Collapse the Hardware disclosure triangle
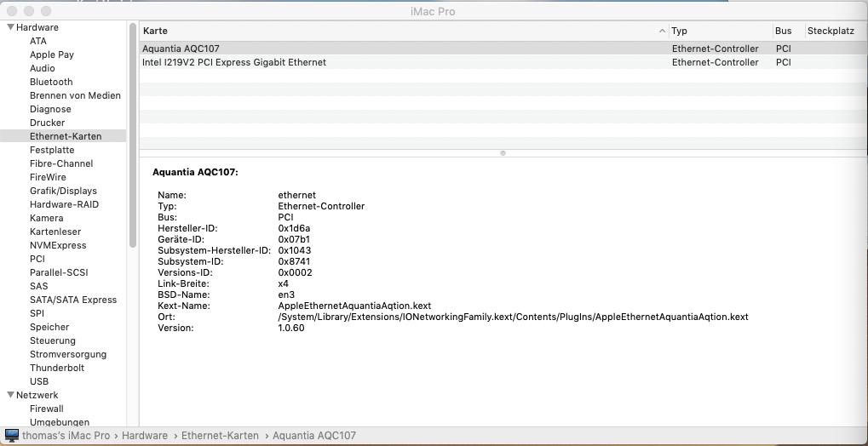 click(x=10, y=27)
